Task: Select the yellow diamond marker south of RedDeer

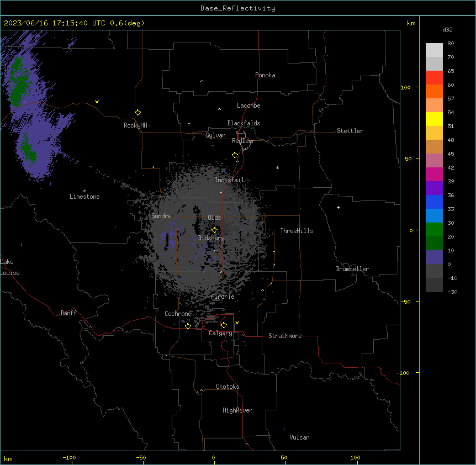Action: 235,155
